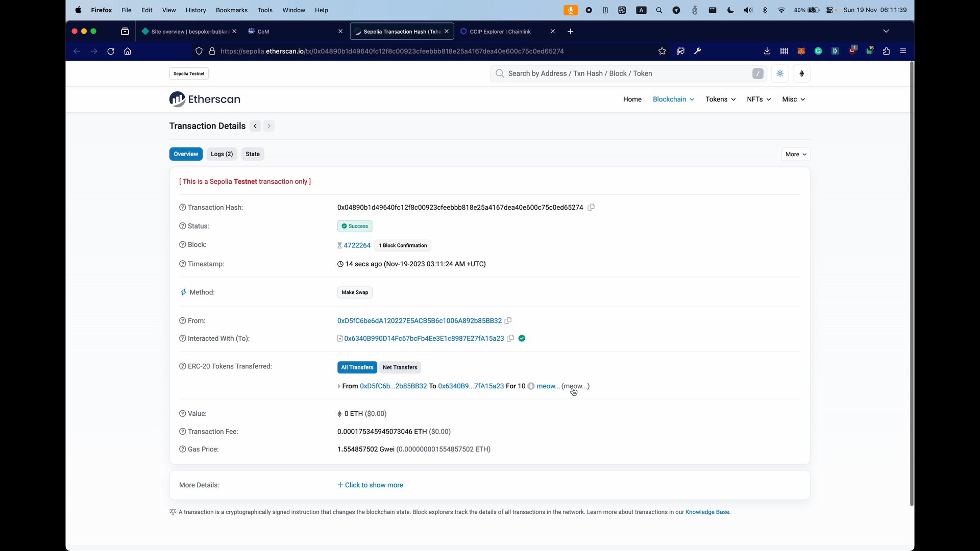This screenshot has height=551, width=980.
Task: Bookmark this page with the star
Action: click(662, 51)
